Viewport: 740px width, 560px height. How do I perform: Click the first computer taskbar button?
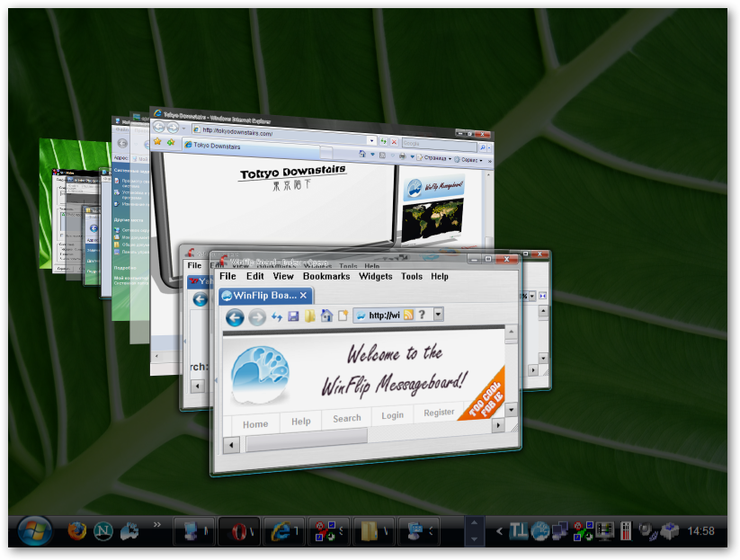point(194,532)
